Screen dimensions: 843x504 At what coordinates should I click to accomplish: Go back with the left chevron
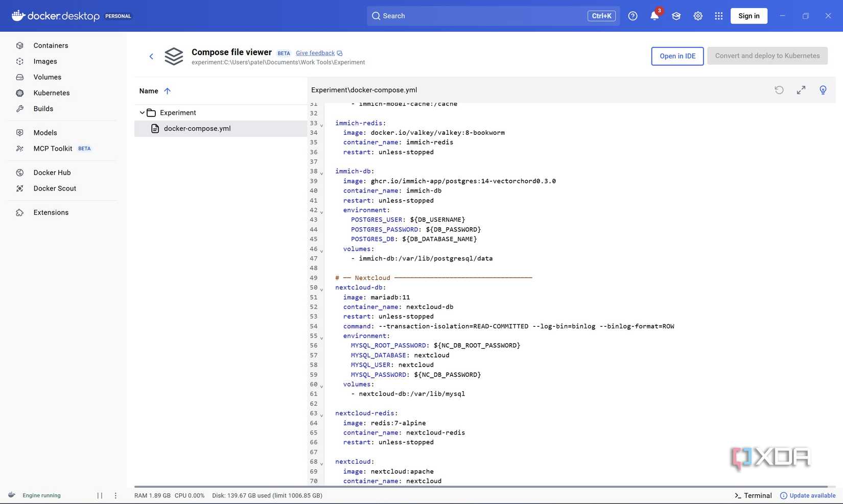click(151, 56)
